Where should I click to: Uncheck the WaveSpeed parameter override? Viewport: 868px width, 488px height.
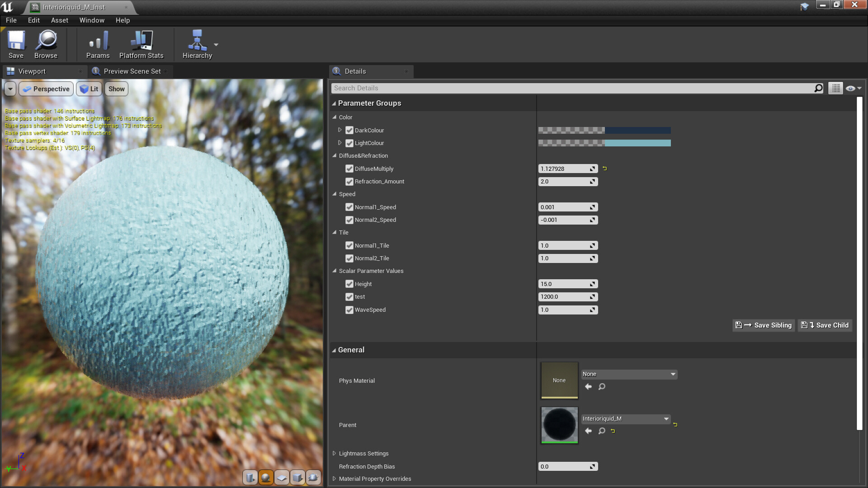[x=349, y=310]
